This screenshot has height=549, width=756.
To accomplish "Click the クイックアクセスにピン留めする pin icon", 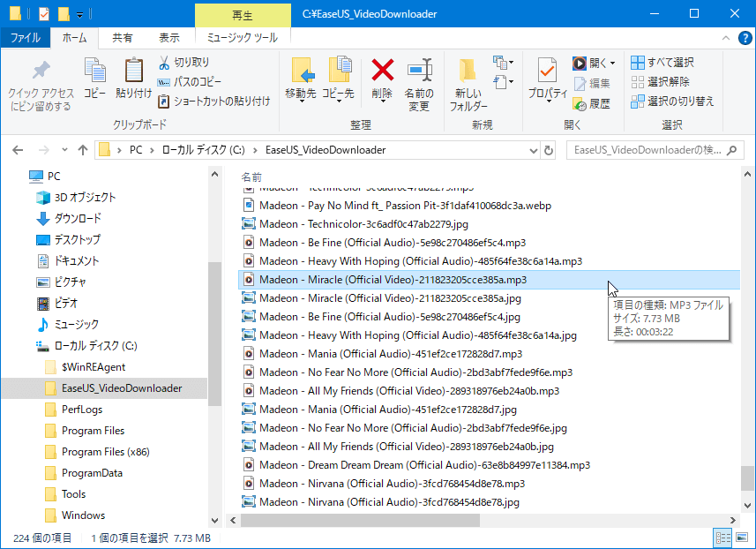I will pyautogui.click(x=41, y=71).
